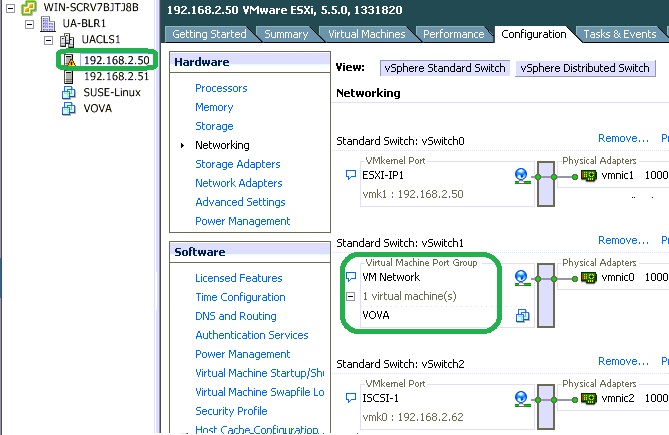This screenshot has width=669, height=435.
Task: Click the ESXI-IP1 VMkernel port label
Action: tap(383, 175)
